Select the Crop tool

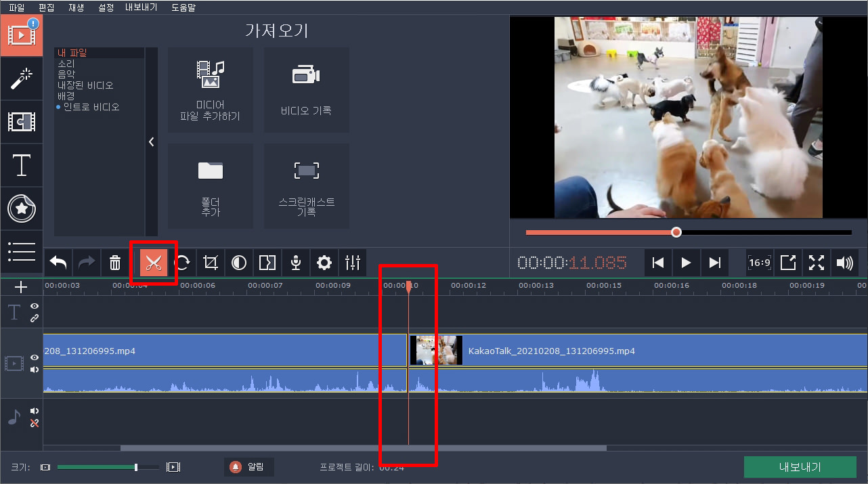pyautogui.click(x=210, y=263)
